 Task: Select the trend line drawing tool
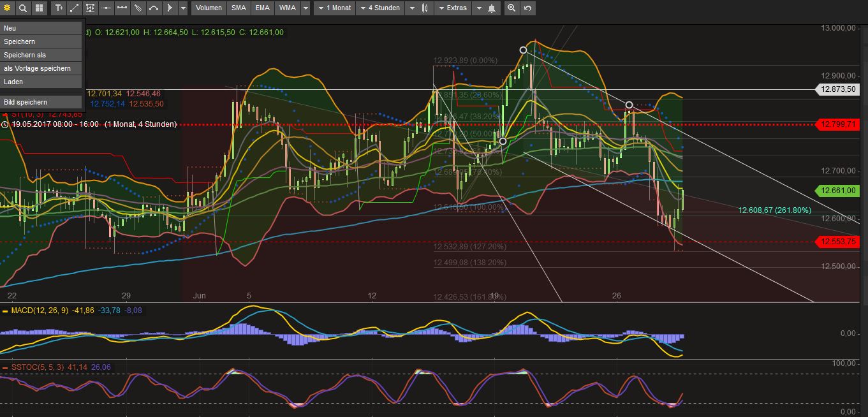tap(75, 8)
